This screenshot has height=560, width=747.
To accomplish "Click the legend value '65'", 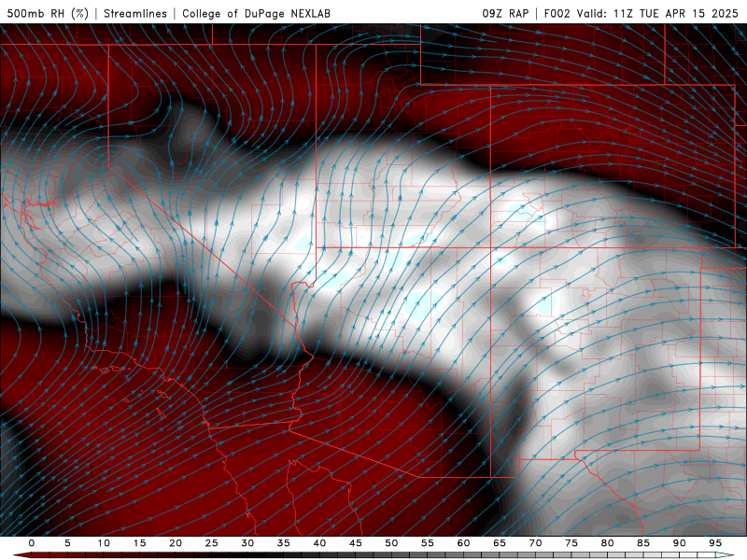I will (500, 543).
